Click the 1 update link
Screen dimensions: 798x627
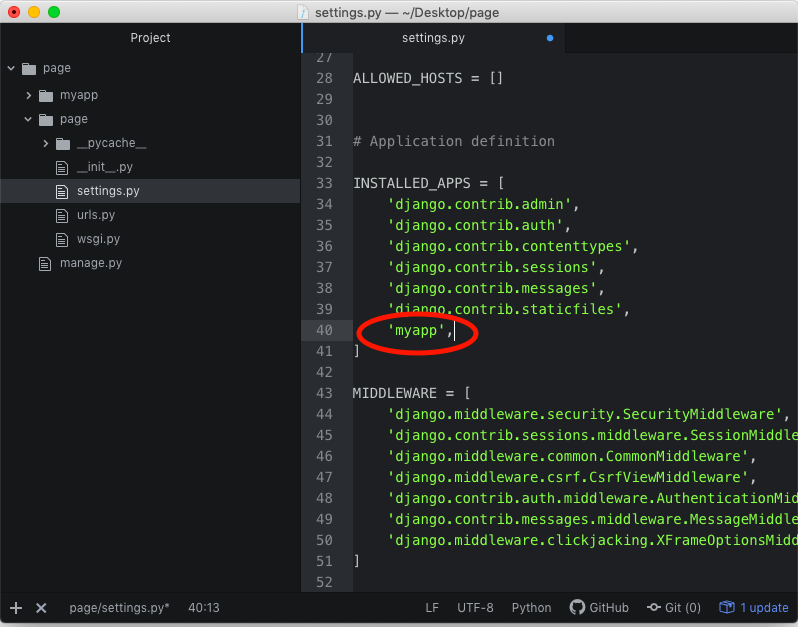pos(764,608)
